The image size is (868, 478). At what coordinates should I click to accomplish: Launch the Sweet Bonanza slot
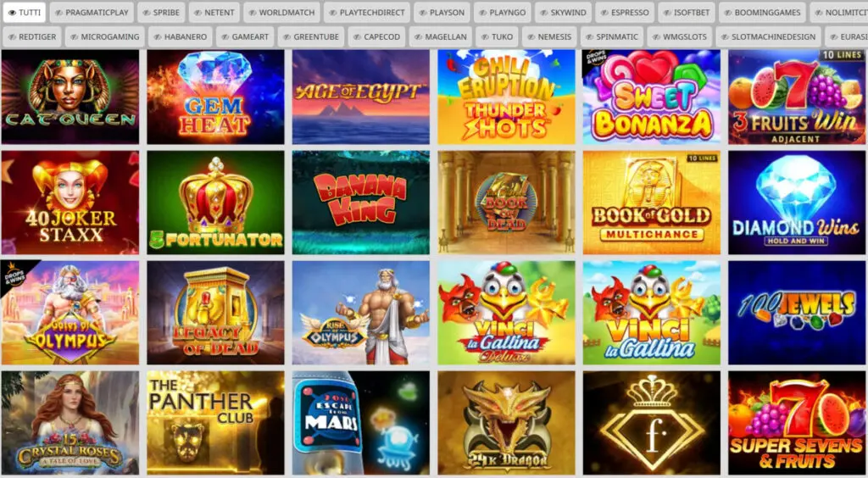pos(651,97)
